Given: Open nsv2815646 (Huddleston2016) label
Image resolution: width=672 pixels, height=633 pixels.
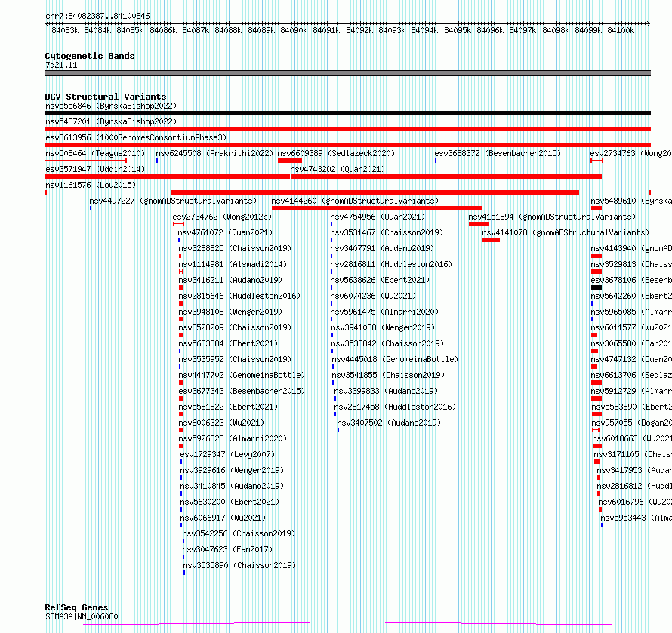Looking at the screenshot, I should click(x=239, y=296).
